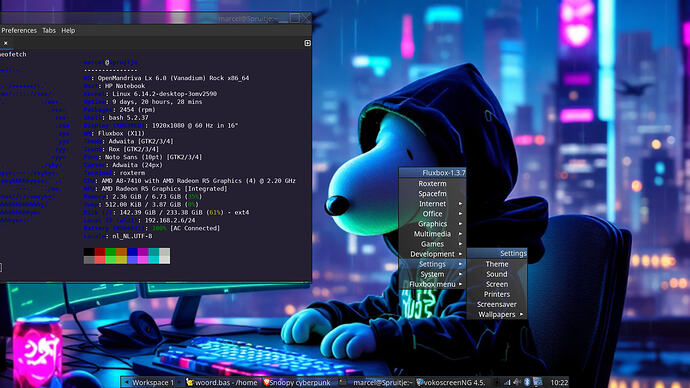Click the black color block in neofetch
Image resolution: width=690 pixels, height=388 pixels.
click(89, 252)
